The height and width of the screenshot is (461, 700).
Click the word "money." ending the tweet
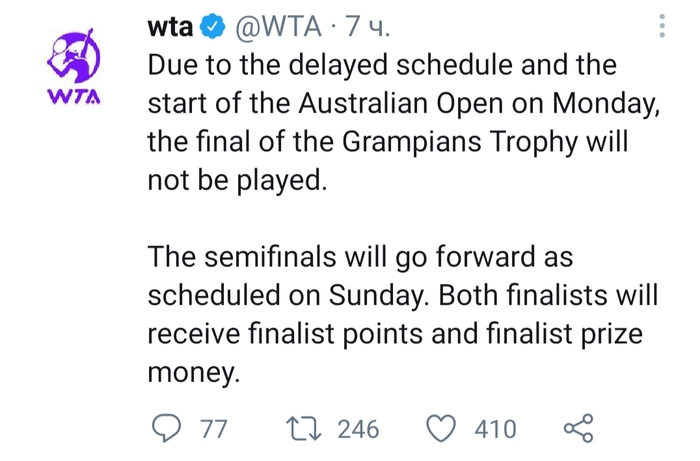coord(195,372)
